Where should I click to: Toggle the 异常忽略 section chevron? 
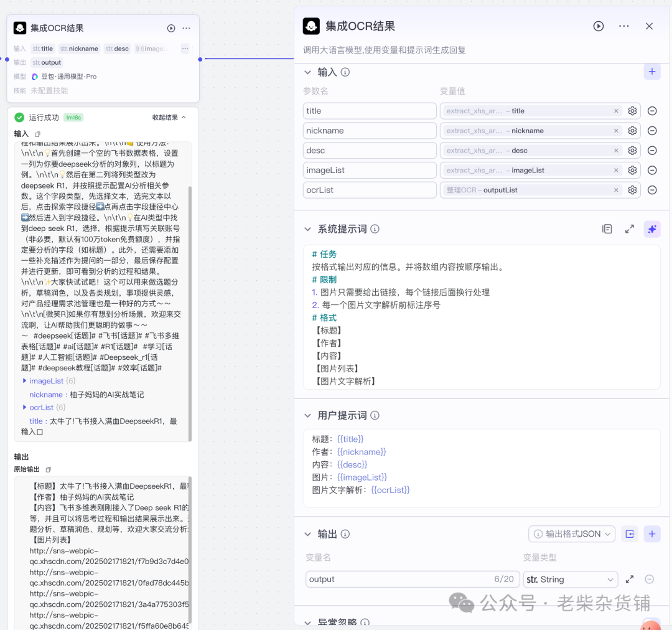[x=307, y=623]
